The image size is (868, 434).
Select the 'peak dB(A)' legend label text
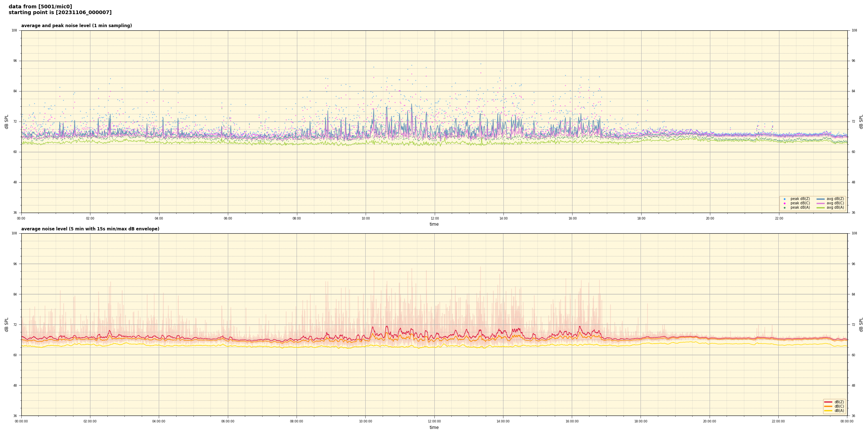pos(800,208)
